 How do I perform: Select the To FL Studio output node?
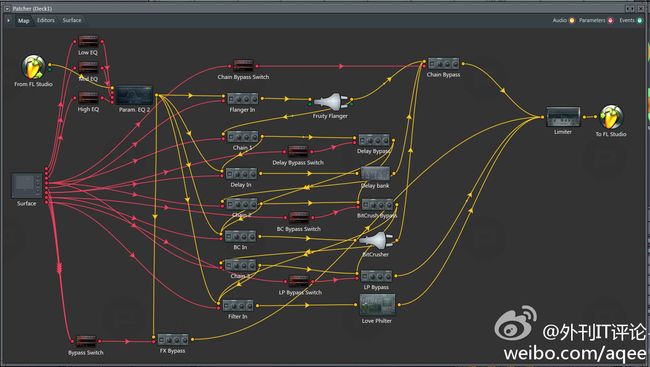click(611, 117)
